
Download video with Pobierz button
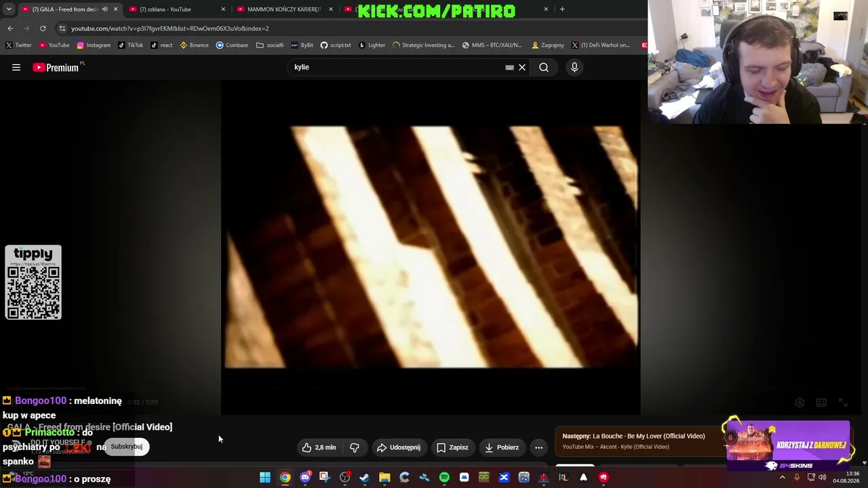click(502, 447)
